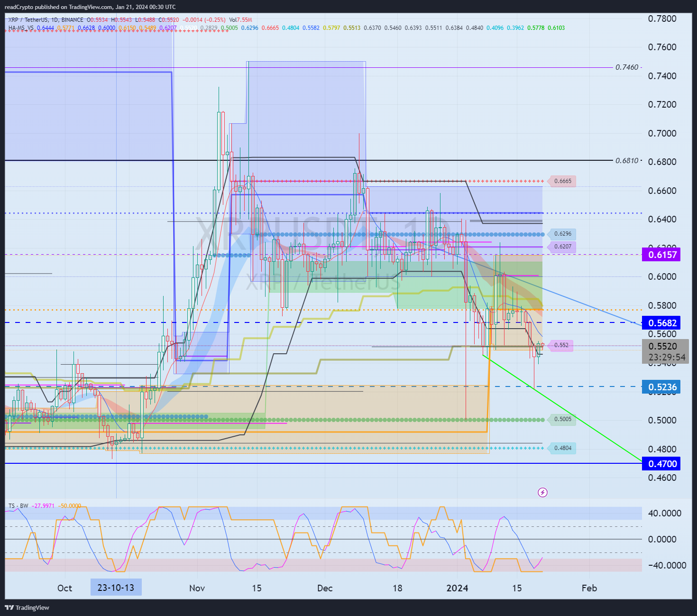The height and width of the screenshot is (616, 697).
Task: Click the -27.9971 TS-BW legend value
Action: [x=43, y=506]
